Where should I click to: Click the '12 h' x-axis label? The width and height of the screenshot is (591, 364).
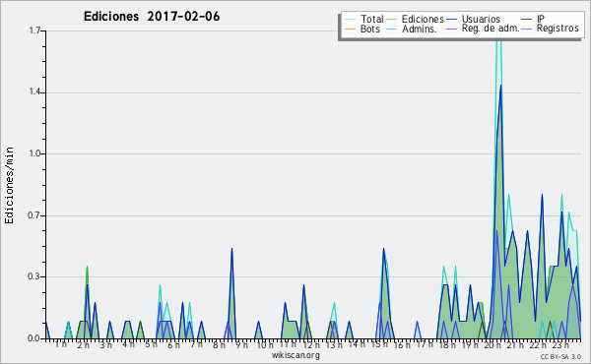[311, 344]
